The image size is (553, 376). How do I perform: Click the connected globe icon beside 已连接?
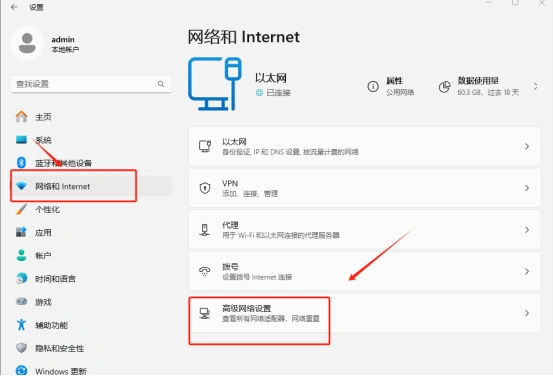point(260,92)
